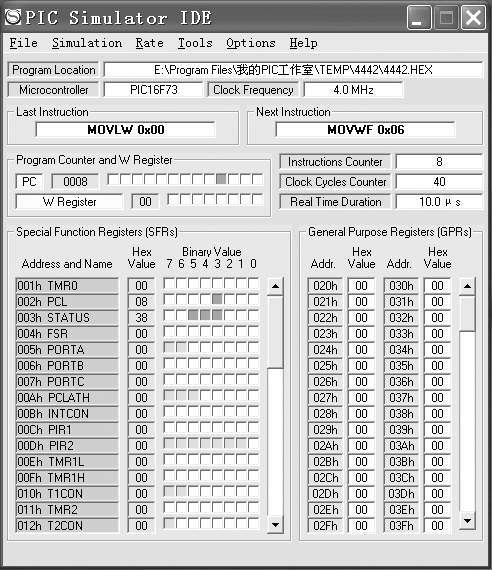Toggle bit 7 of the TMR0 register
Image resolution: width=492 pixels, height=570 pixels.
tap(169, 283)
